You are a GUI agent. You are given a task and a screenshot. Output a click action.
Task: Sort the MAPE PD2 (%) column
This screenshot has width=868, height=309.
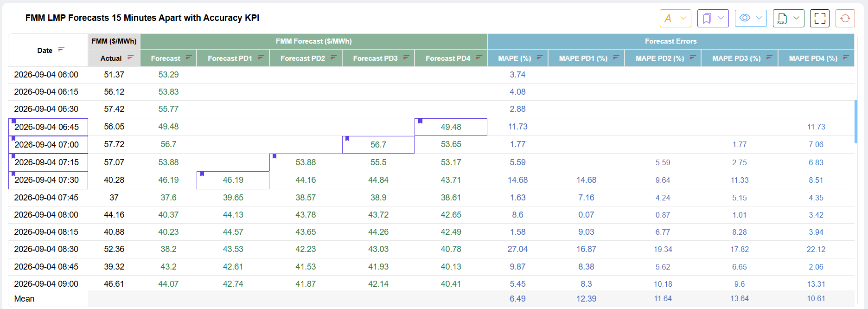pyautogui.click(x=693, y=58)
